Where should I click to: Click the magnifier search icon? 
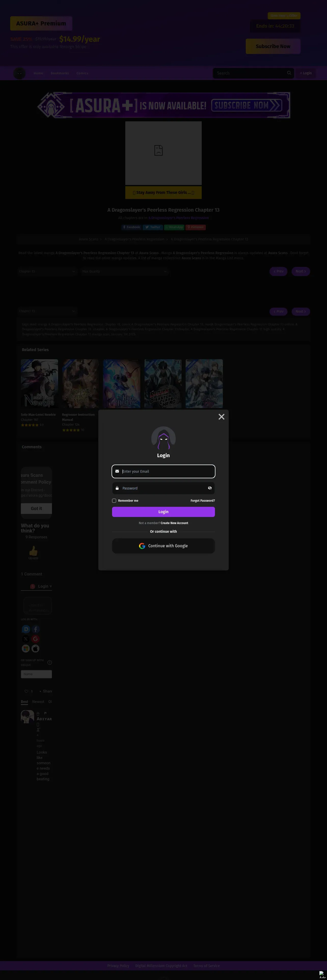289,73
